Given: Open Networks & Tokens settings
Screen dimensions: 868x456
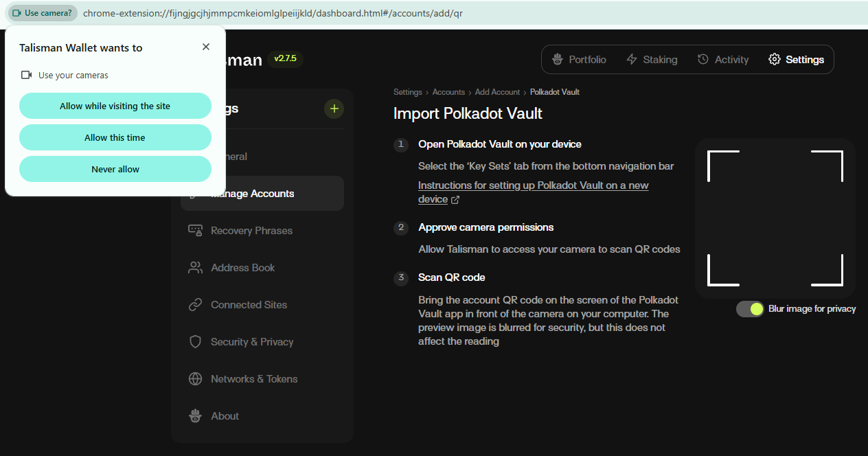Looking at the screenshot, I should click(x=262, y=379).
